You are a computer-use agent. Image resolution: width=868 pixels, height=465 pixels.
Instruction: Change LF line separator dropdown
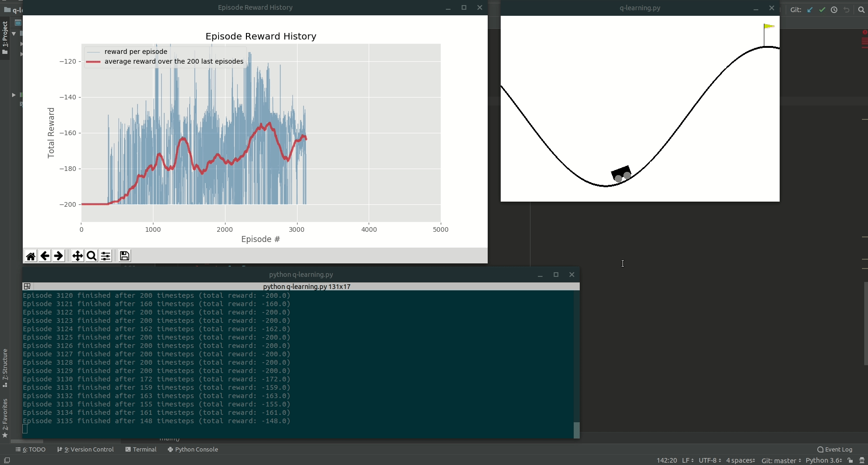click(688, 460)
